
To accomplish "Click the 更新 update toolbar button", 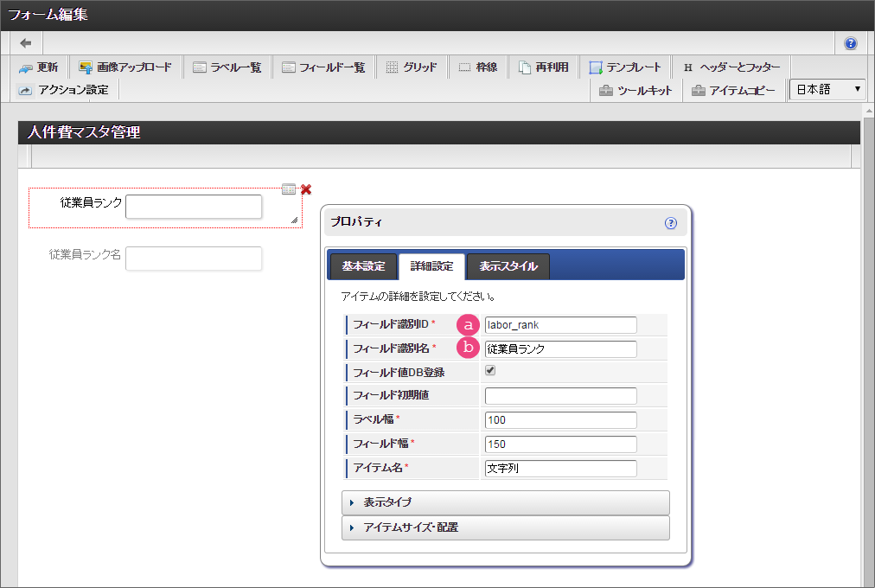I will click(39, 67).
